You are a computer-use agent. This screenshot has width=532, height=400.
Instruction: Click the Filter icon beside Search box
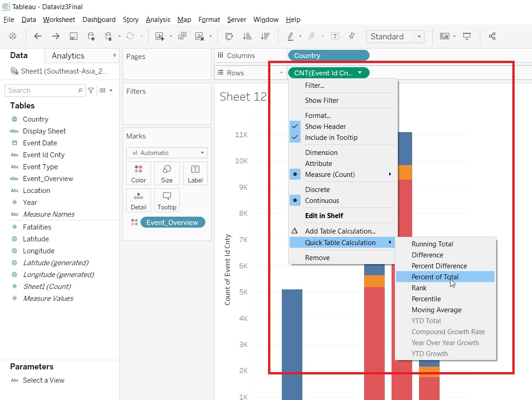click(x=91, y=91)
